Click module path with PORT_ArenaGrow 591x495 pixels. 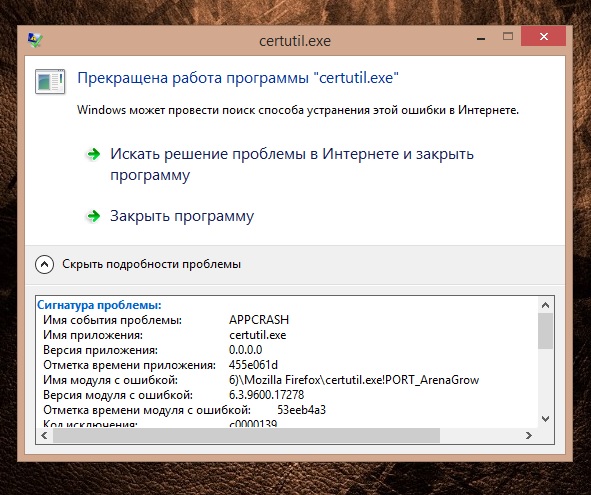[x=354, y=380]
